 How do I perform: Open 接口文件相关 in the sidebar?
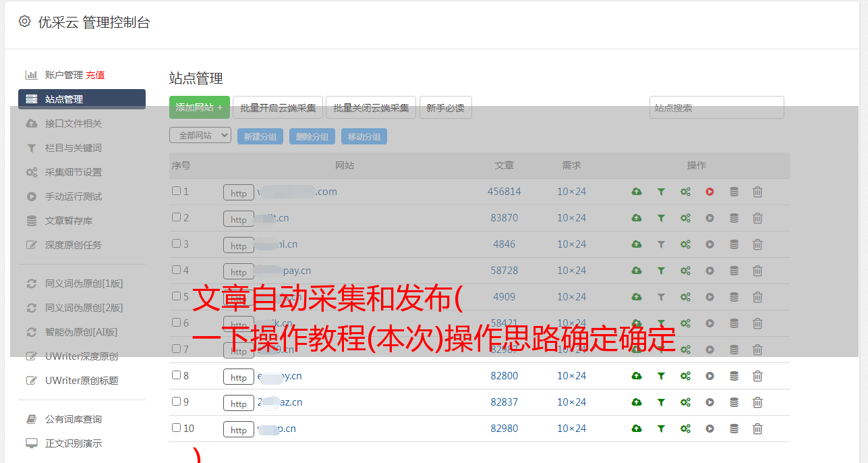coord(74,124)
